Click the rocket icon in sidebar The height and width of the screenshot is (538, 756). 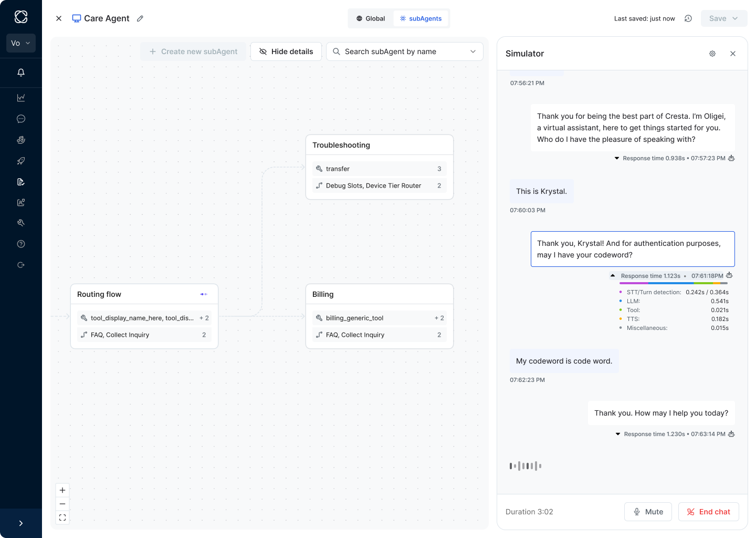click(x=21, y=161)
